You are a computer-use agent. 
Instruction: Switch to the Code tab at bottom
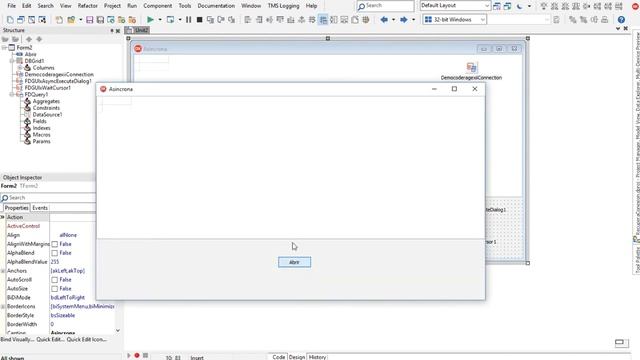tap(278, 357)
